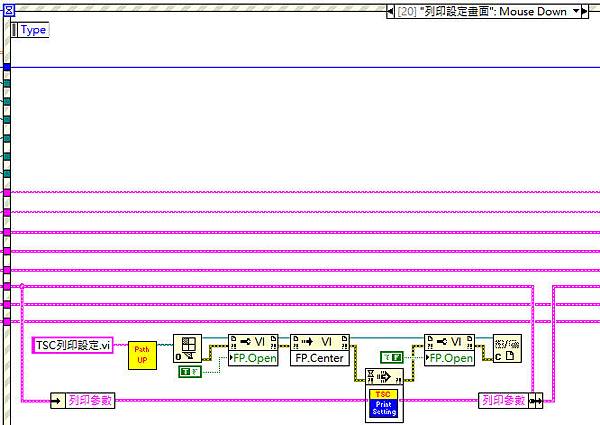Image resolution: width=600 pixels, height=425 pixels.
Task: Click the VI invoke node header above FP.Center
Action: [320, 342]
